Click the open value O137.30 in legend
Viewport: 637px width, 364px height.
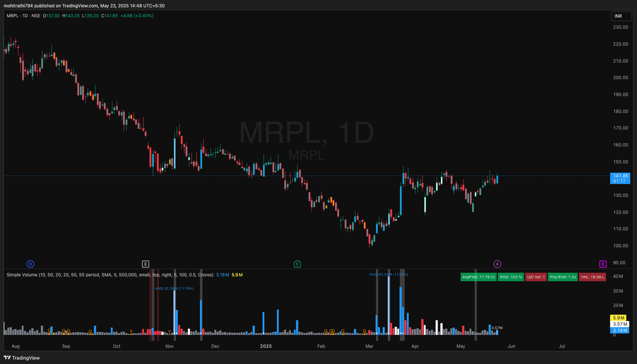coord(53,16)
